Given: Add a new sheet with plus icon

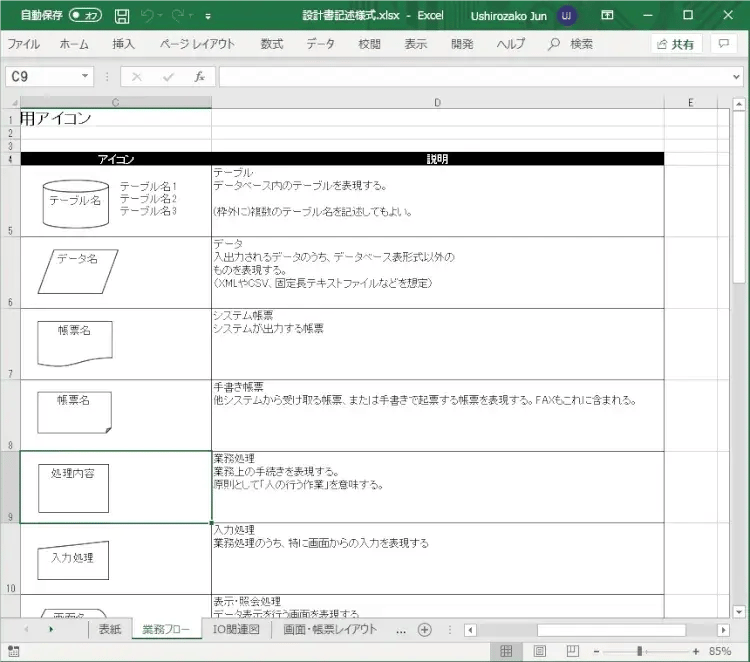Looking at the screenshot, I should (x=424, y=630).
